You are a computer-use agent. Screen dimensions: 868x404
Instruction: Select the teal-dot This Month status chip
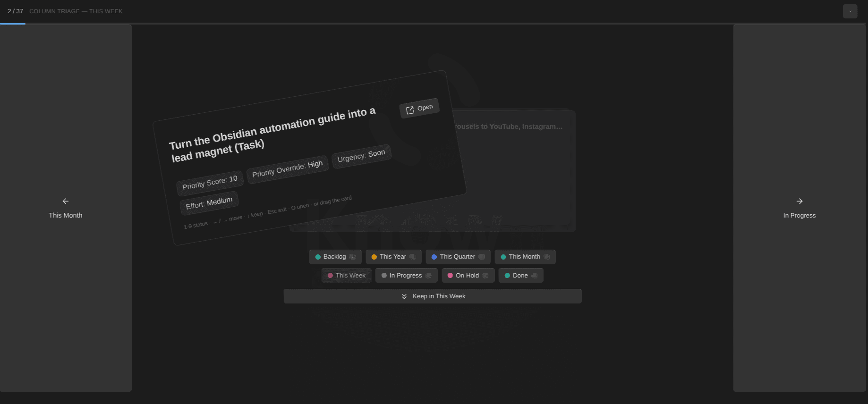pyautogui.click(x=525, y=257)
